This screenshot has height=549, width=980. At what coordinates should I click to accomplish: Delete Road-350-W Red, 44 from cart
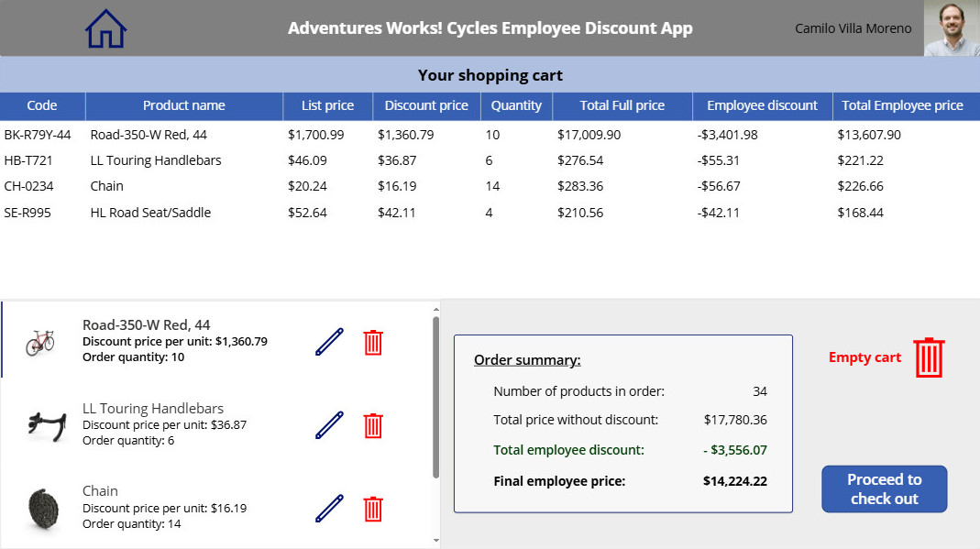[x=373, y=343]
